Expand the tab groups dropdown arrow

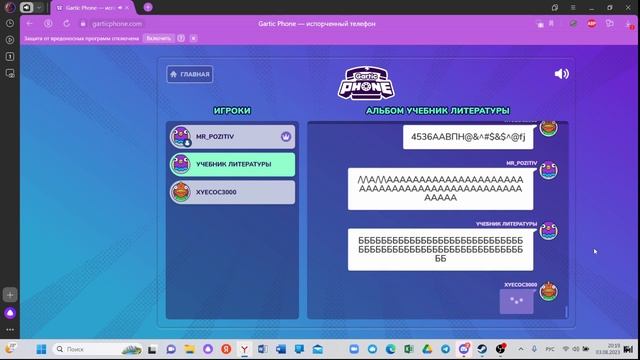[x=39, y=7]
